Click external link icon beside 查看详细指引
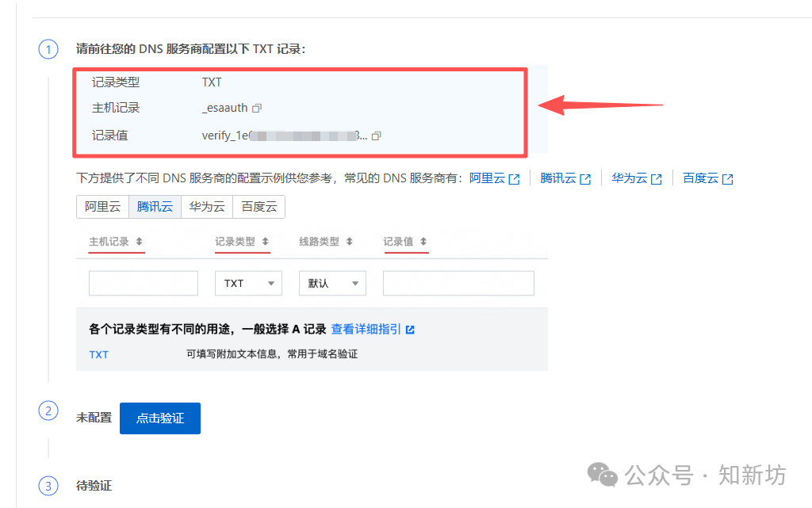 coord(409,330)
